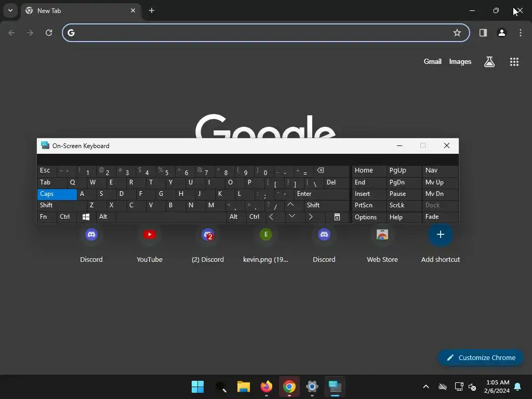Click the Esc key
This screenshot has width=532, height=399.
click(x=46, y=171)
